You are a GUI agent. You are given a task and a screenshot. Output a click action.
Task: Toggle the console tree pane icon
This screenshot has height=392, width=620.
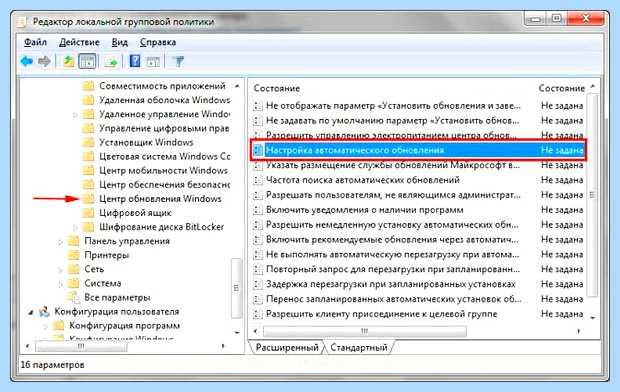87,61
